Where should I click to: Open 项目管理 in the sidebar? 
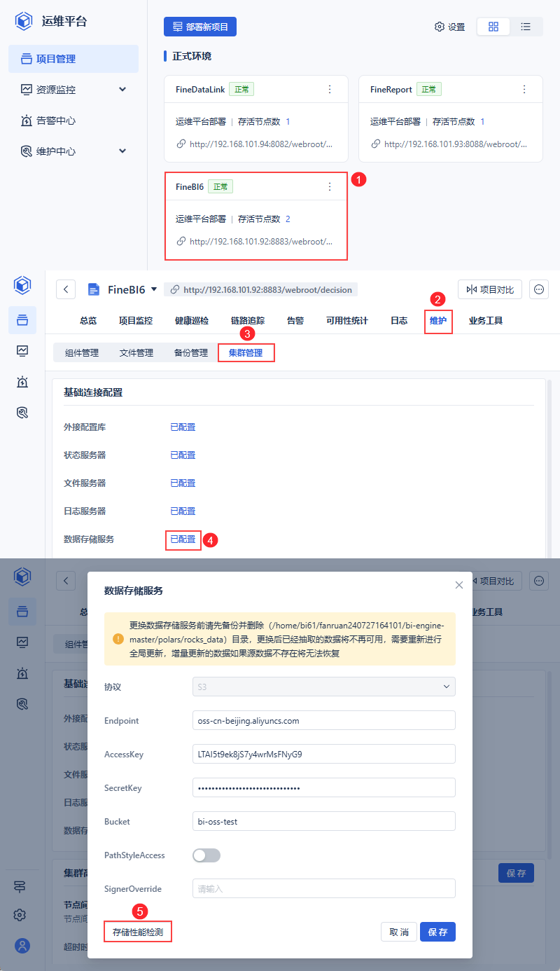(x=73, y=59)
